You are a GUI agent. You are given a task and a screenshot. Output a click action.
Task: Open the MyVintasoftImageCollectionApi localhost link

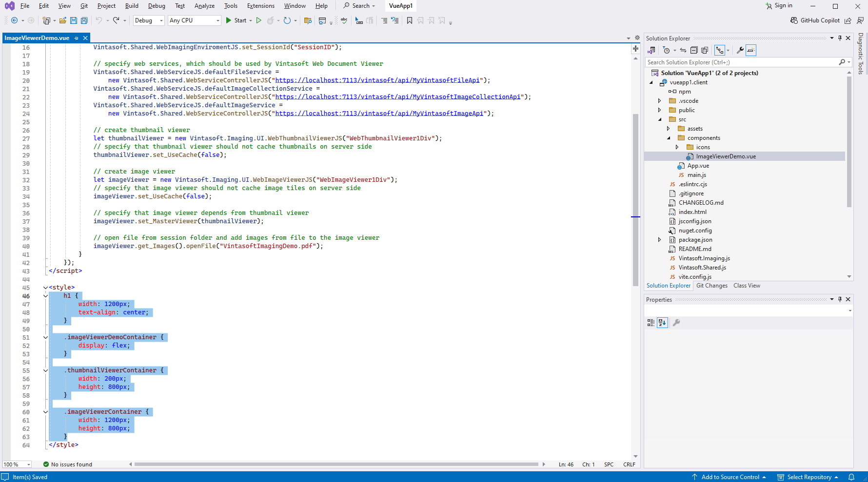(x=398, y=97)
